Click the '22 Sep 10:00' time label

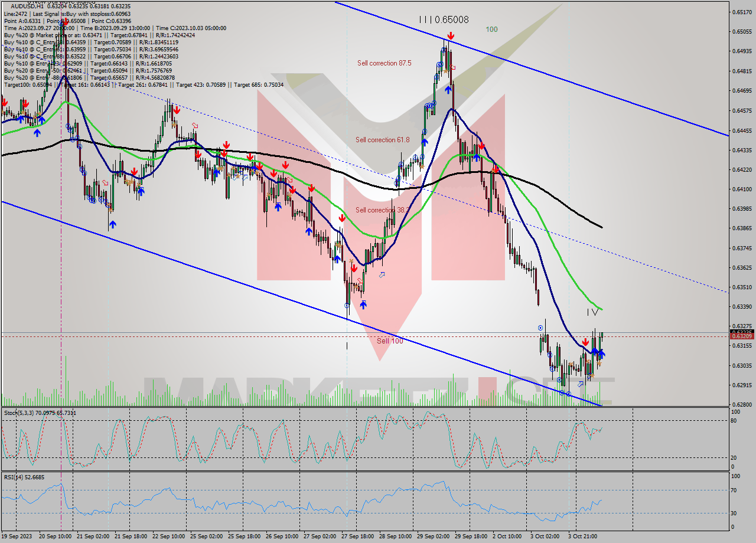pos(169,536)
